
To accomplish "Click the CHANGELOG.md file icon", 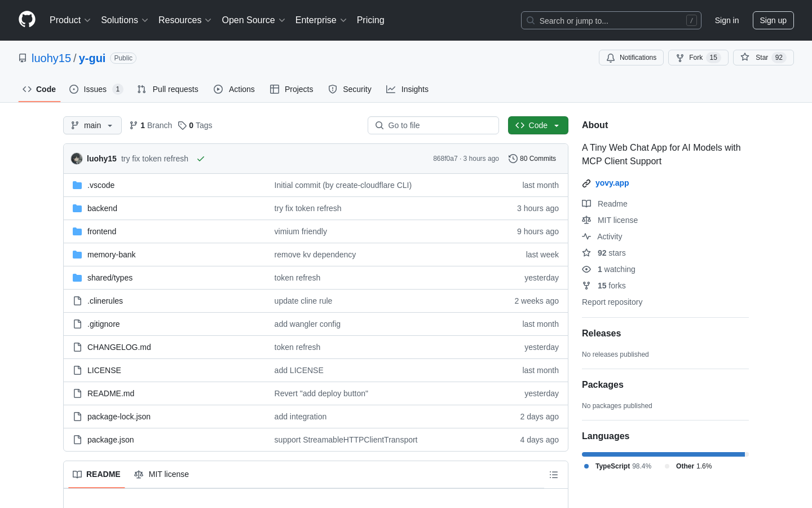I will (x=77, y=347).
